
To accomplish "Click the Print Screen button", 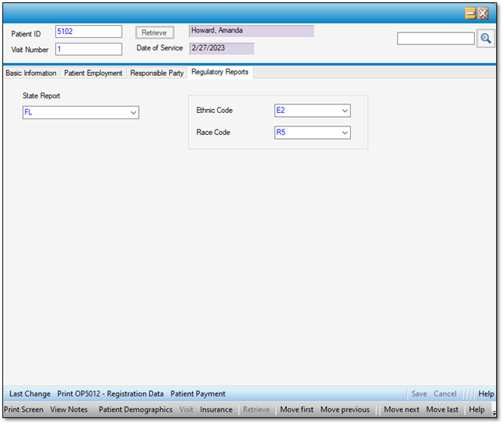I will pyautogui.click(x=24, y=410).
